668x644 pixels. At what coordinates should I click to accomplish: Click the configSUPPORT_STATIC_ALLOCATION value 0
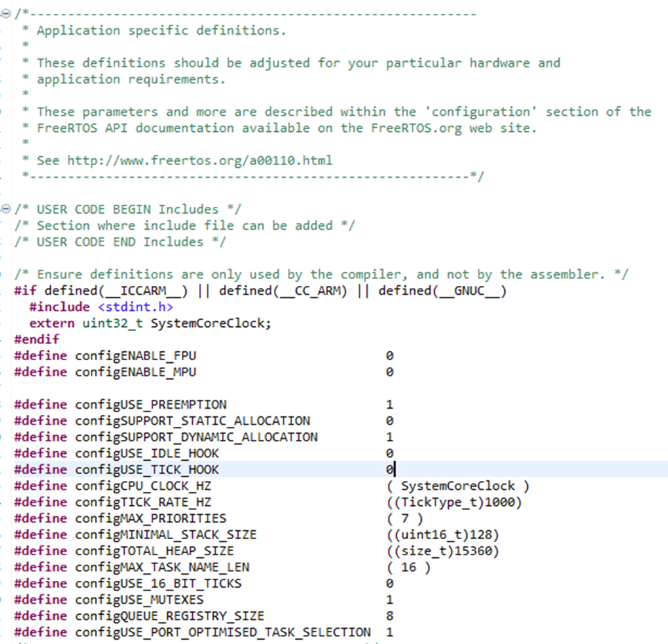[x=388, y=420]
